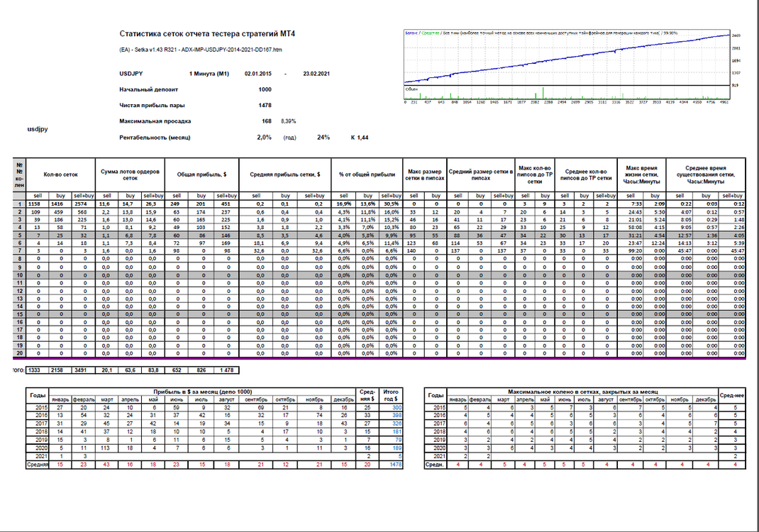The image size is (759, 532).
Task: Click the 'сентябрь' header in the profit table
Action: (255, 400)
